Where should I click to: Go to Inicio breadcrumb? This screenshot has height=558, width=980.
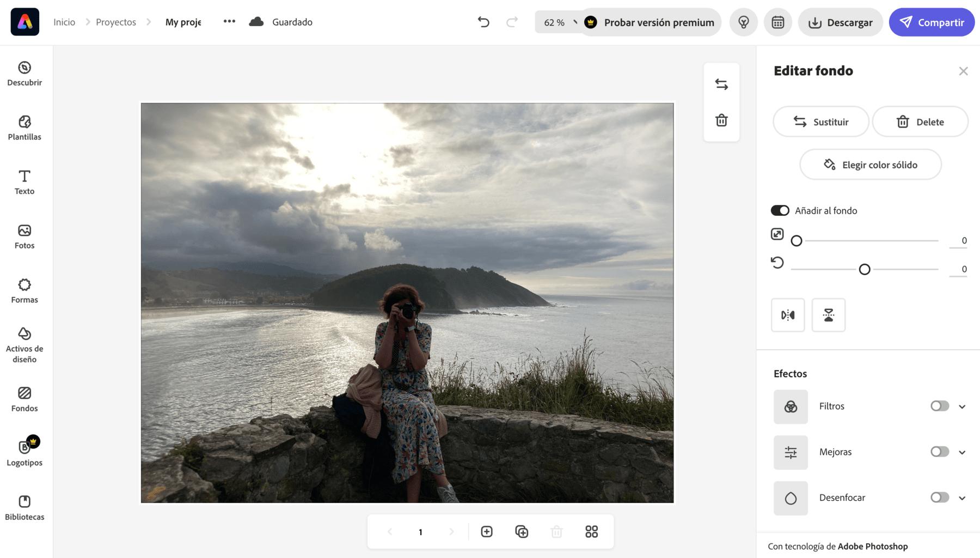pos(64,22)
